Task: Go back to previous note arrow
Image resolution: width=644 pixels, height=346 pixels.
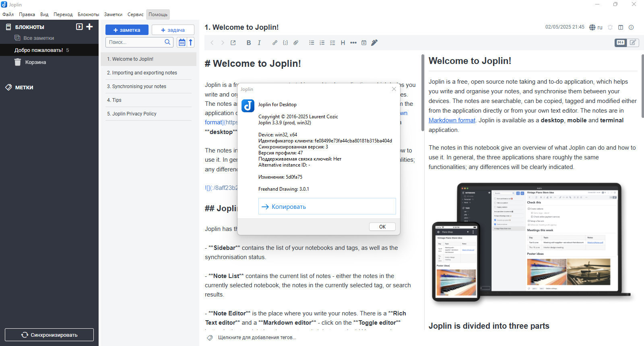Action: point(212,43)
